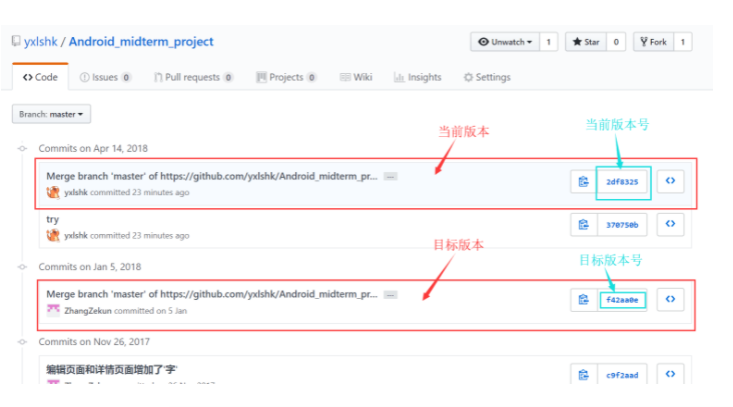Open the Jan 5 merge branch commit title

click(212, 294)
